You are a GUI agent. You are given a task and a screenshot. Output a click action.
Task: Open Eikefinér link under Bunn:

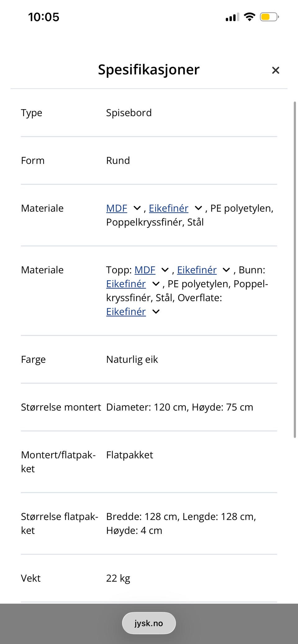(x=126, y=284)
